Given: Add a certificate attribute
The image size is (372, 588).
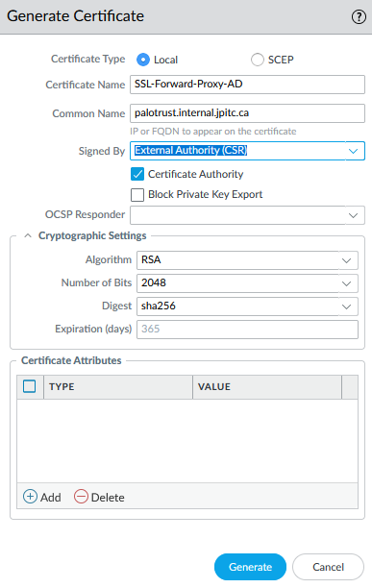Looking at the screenshot, I should (42, 497).
